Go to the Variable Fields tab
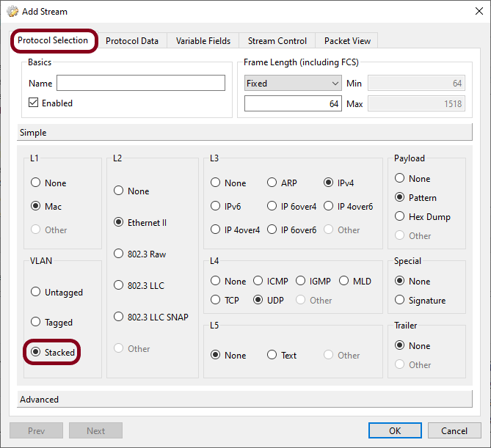The width and height of the screenshot is (491, 448). (203, 41)
